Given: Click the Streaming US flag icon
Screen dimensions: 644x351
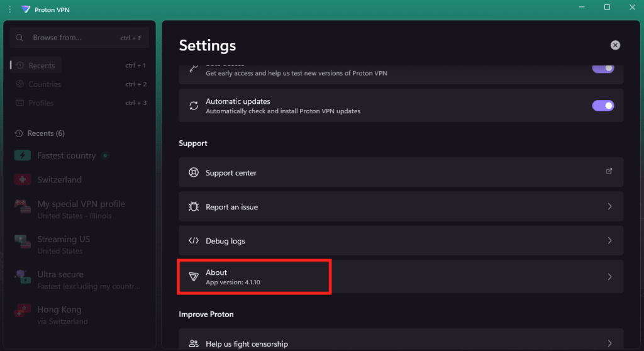Looking at the screenshot, I should [x=23, y=242].
